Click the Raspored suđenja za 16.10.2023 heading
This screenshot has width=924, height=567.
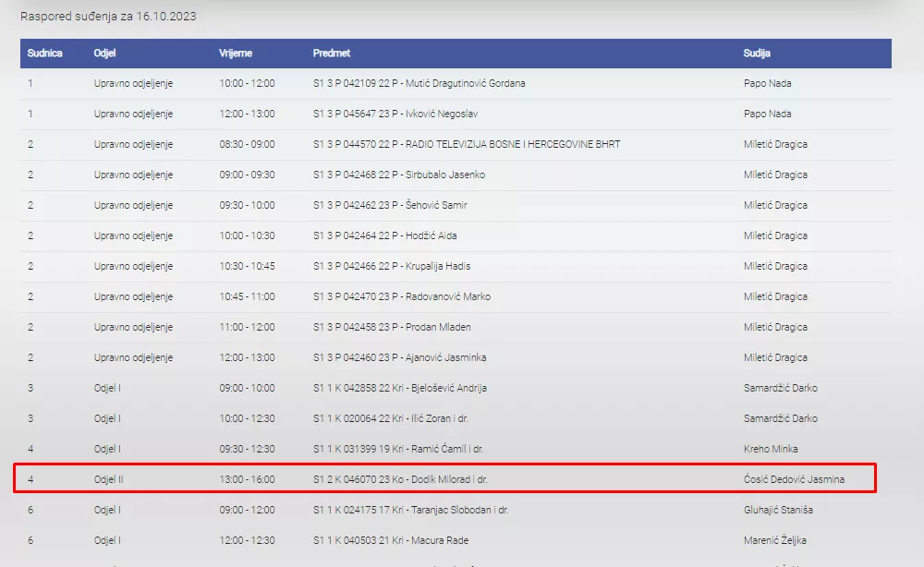coord(108,17)
